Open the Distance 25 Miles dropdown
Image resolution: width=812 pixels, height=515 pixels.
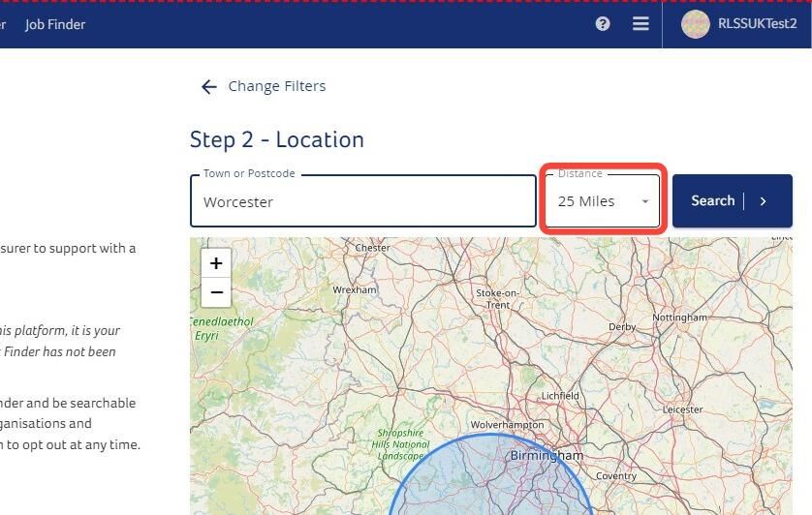coord(603,200)
